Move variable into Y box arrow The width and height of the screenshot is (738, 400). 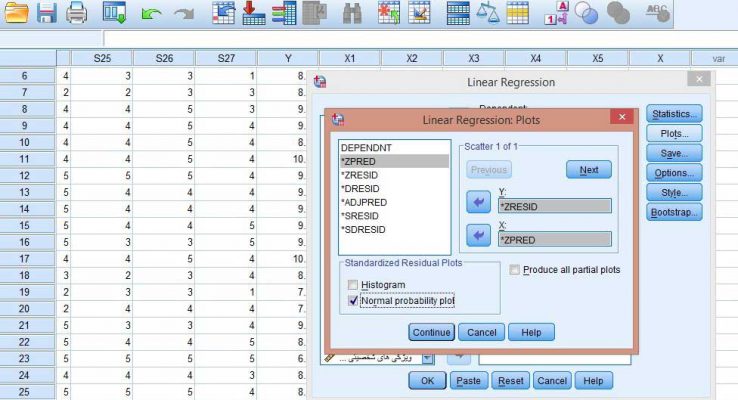478,202
